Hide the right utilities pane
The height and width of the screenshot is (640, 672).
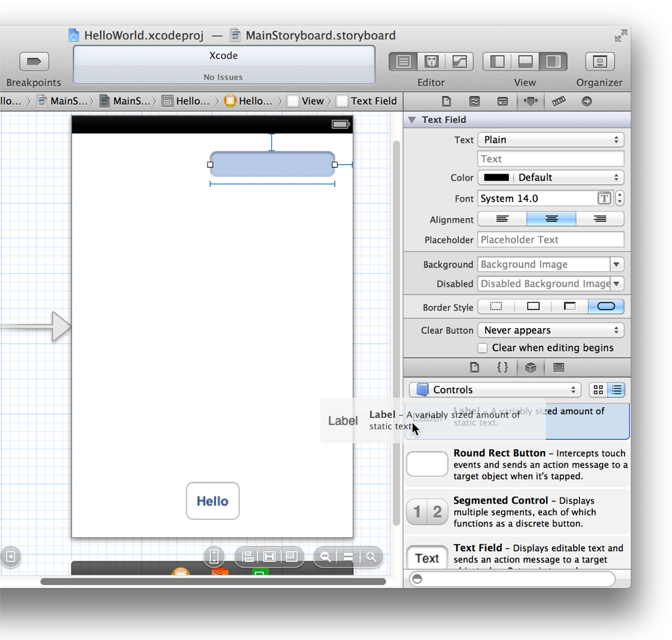553,62
